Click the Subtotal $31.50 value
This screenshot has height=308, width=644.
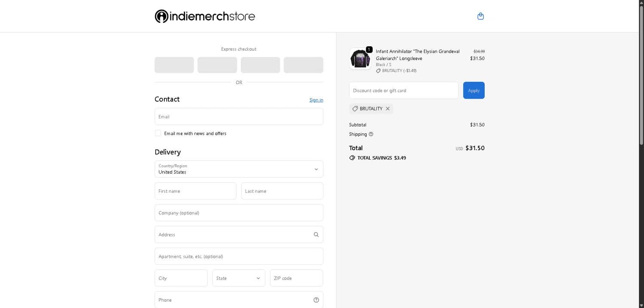tap(477, 125)
